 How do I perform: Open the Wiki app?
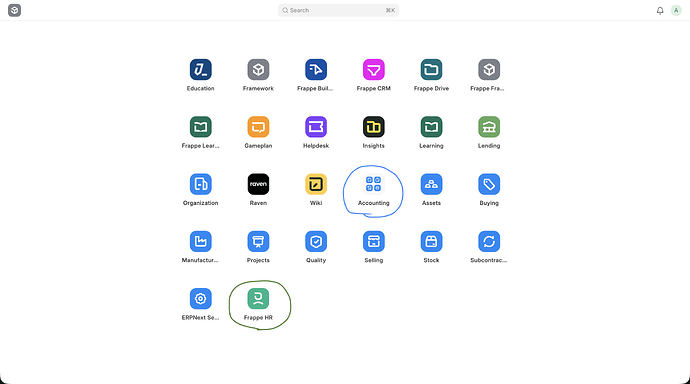[316, 184]
